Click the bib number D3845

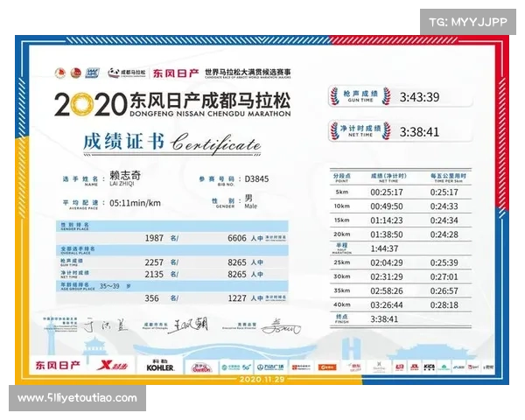[256, 178]
